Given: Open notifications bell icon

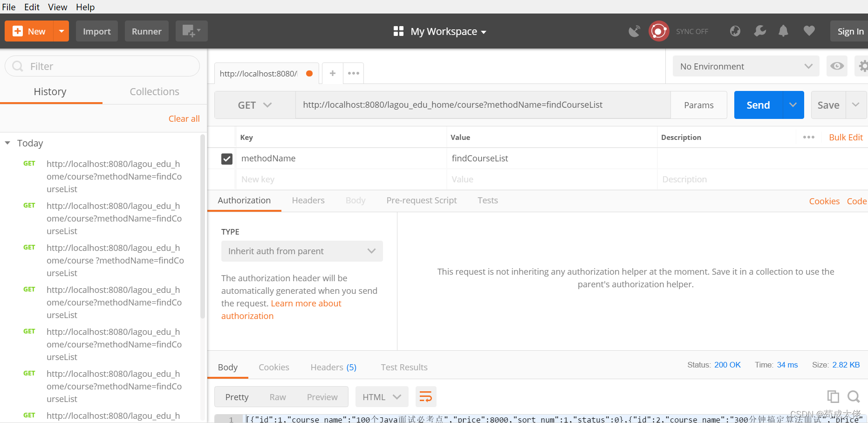Looking at the screenshot, I should (x=784, y=31).
